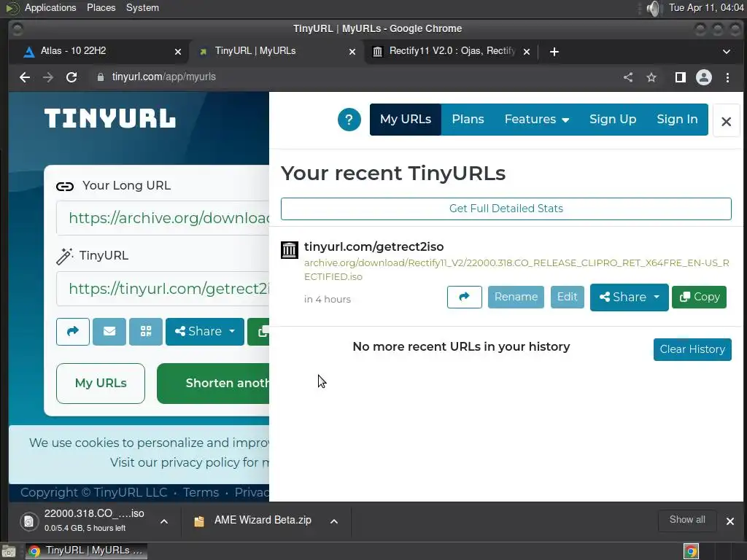Copy the getrect2iso TinyURL
747x560 pixels.
point(700,297)
